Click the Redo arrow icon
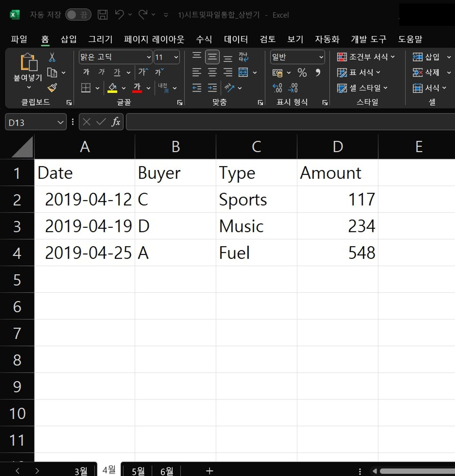Image resolution: width=455 pixels, height=476 pixels. 143,14
